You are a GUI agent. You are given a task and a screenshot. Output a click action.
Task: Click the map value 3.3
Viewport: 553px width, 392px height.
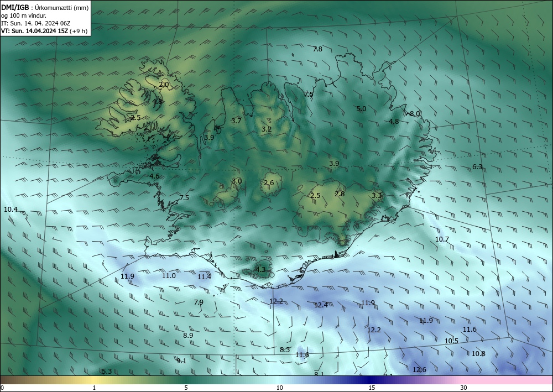pos(377,196)
